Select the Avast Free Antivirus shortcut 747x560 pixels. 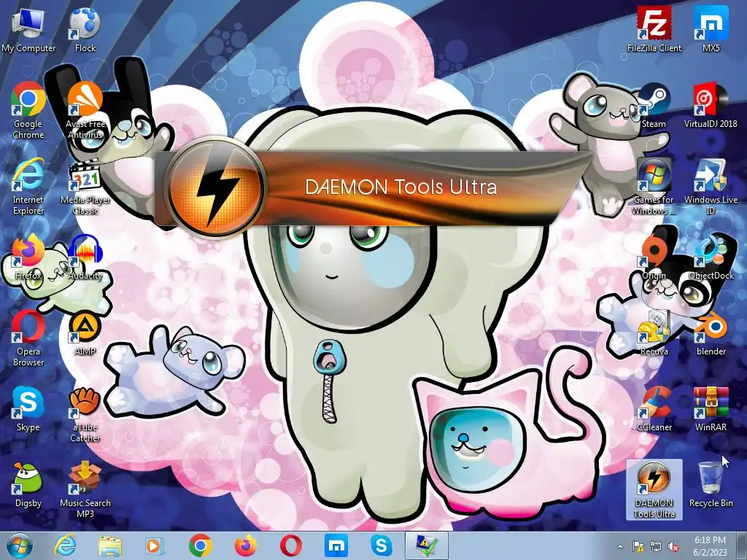85,111
